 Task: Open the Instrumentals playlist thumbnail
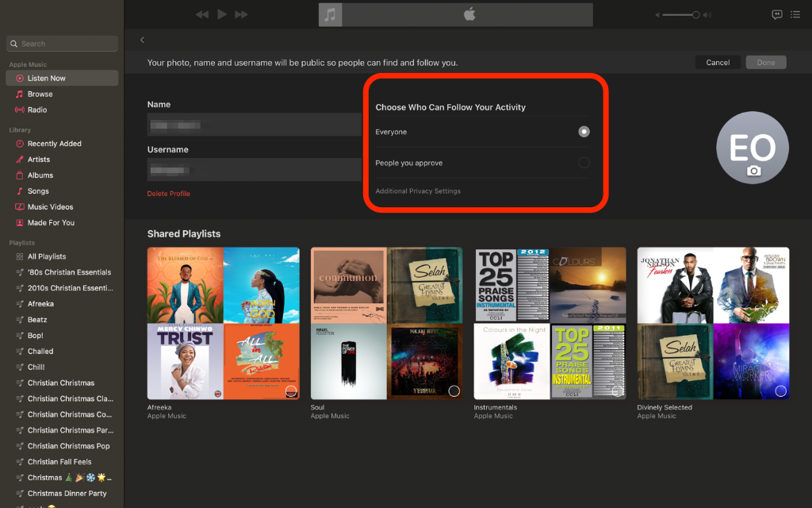tap(550, 323)
